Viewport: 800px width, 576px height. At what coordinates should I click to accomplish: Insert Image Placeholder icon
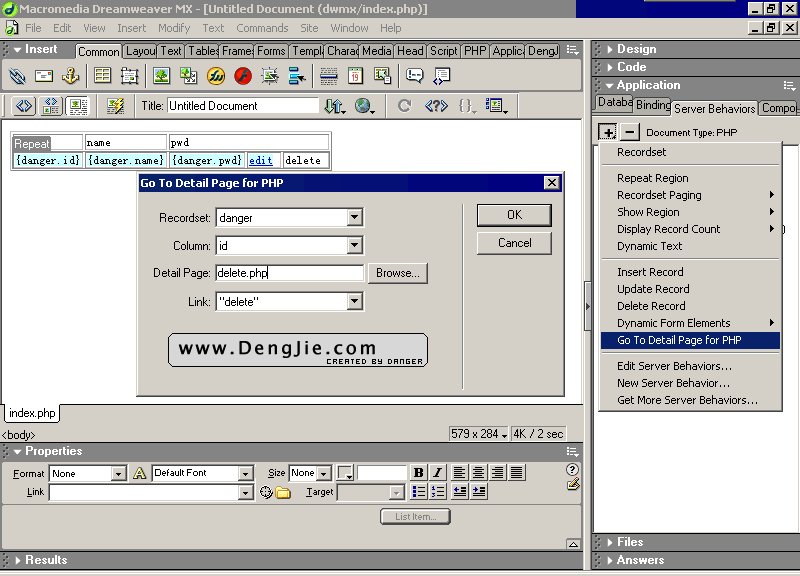pyautogui.click(x=189, y=77)
